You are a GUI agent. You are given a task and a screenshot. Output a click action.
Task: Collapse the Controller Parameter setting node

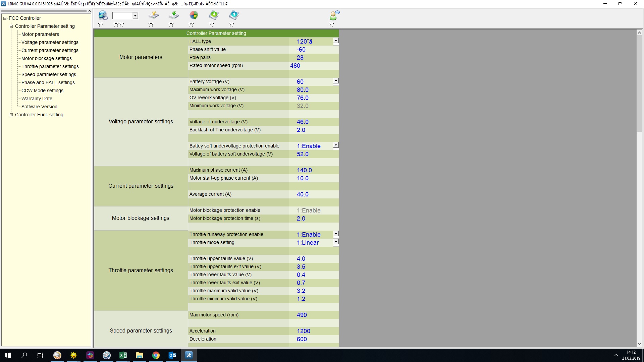[11, 26]
